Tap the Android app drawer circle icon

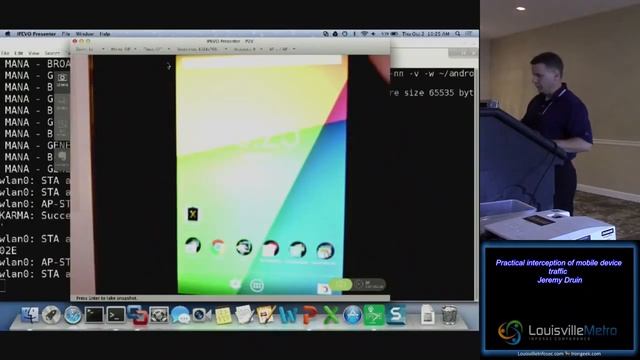(257, 285)
